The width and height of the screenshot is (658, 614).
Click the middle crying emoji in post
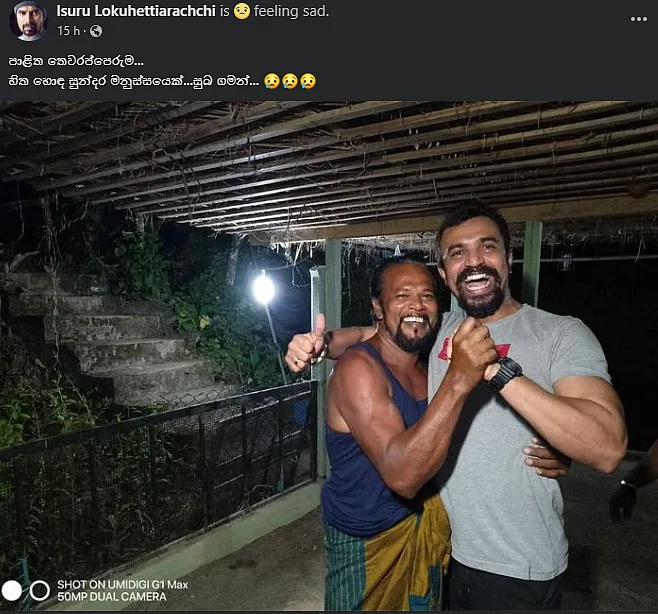click(x=290, y=81)
